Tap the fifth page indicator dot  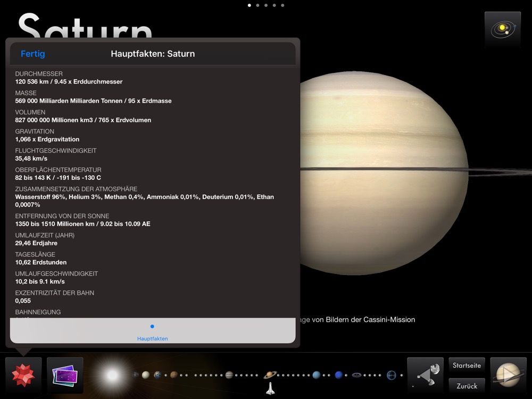(282, 5)
